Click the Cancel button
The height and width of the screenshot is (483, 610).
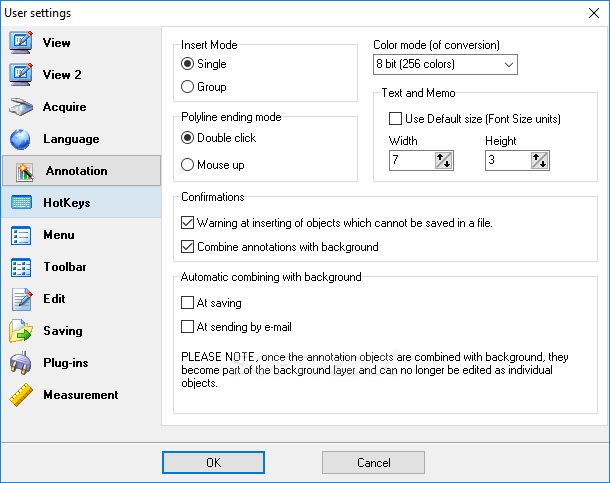click(373, 462)
